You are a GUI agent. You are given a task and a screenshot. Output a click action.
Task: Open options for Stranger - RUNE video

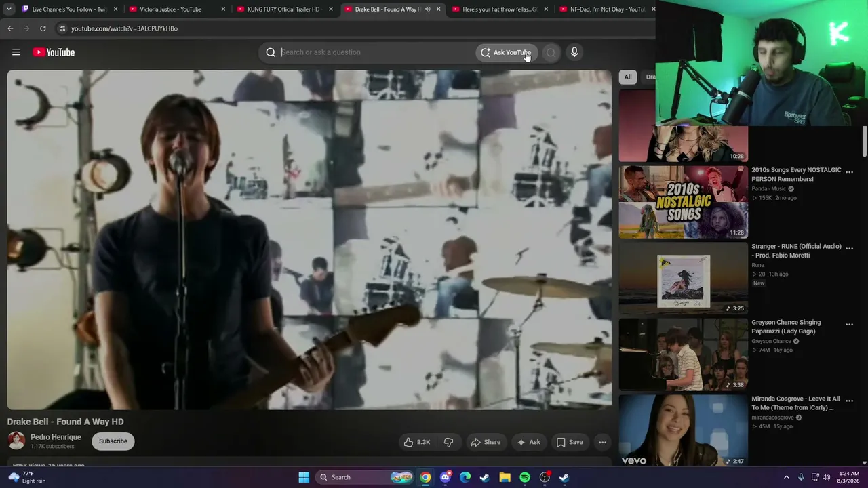coord(849,248)
